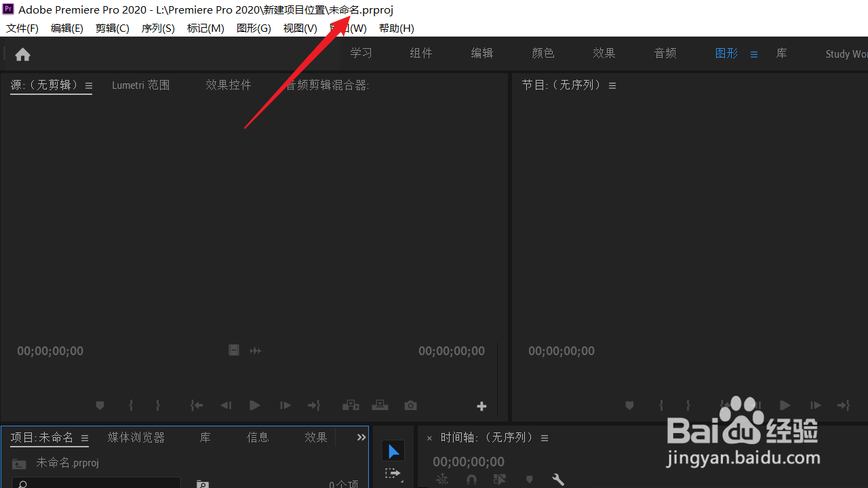Step forward one frame in Source monitor
Screen dimensions: 868x488
[x=285, y=405]
